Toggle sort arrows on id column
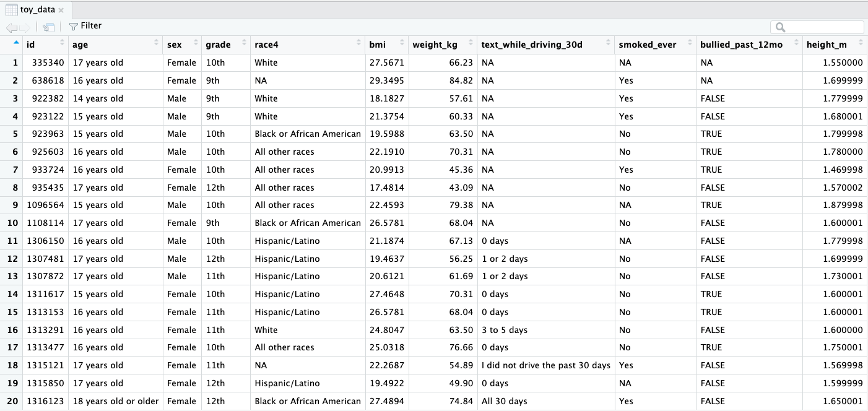 (62, 44)
